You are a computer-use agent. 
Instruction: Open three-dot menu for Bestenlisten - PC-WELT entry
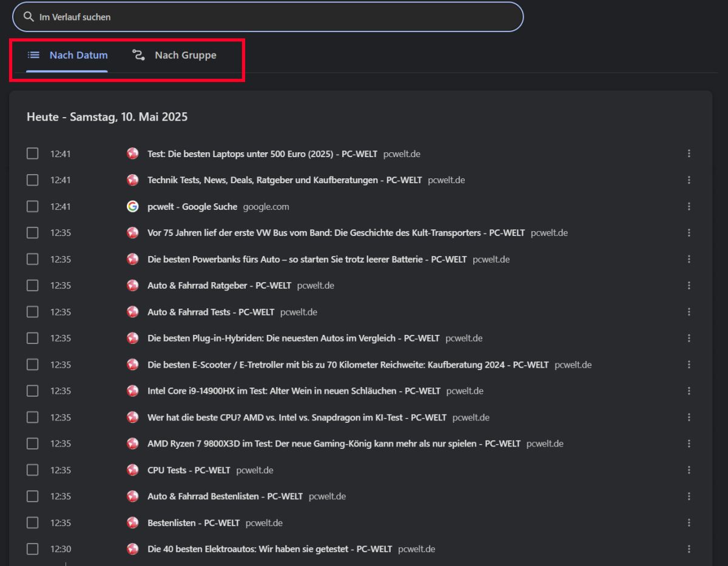[x=689, y=523]
